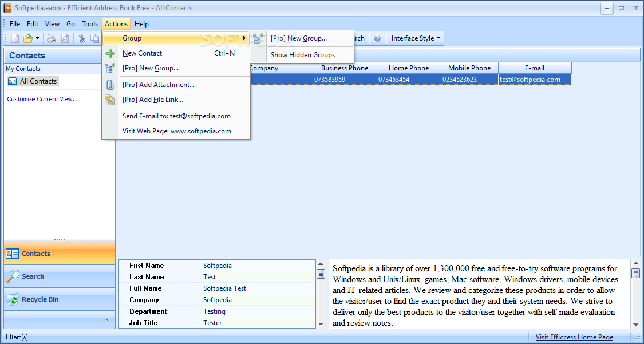
Task: Click the green plus New Contact icon
Action: pyautogui.click(x=110, y=53)
